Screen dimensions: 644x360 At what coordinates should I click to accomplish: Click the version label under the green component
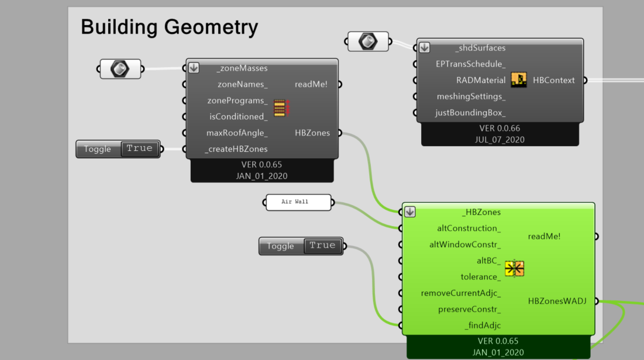pos(498,347)
